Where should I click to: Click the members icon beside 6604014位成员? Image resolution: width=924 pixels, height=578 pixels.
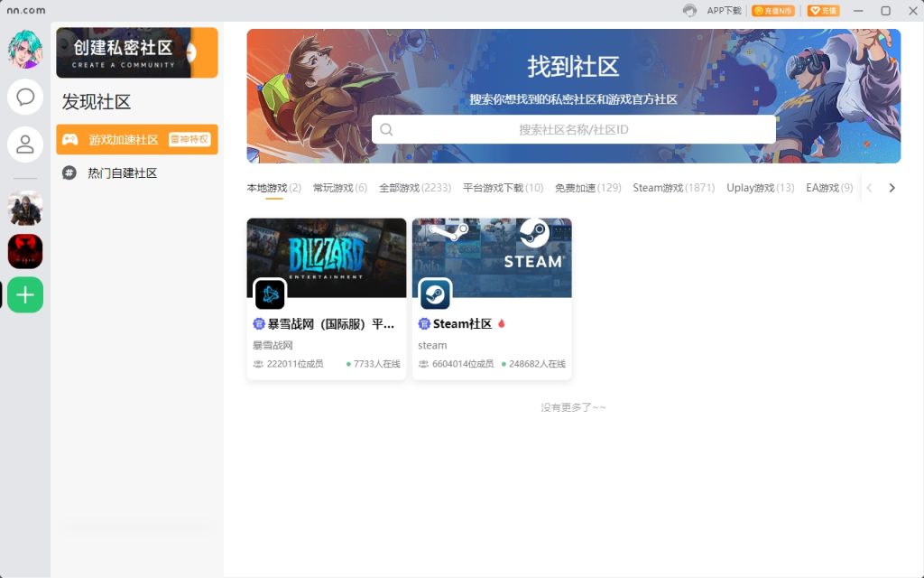pyautogui.click(x=424, y=364)
